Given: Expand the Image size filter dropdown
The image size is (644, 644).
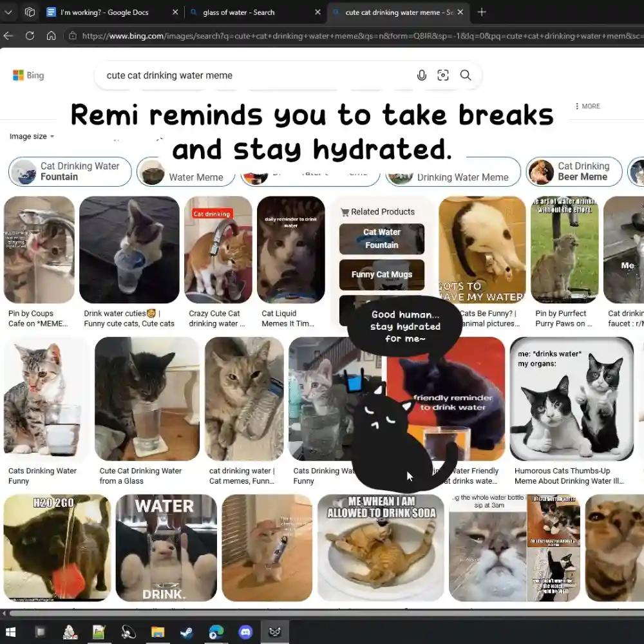Looking at the screenshot, I should (x=32, y=137).
